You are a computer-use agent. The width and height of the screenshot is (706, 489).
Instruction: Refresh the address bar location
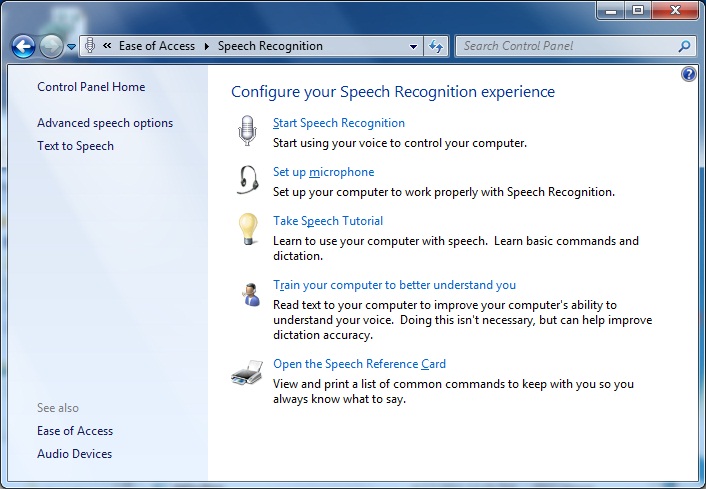(436, 46)
